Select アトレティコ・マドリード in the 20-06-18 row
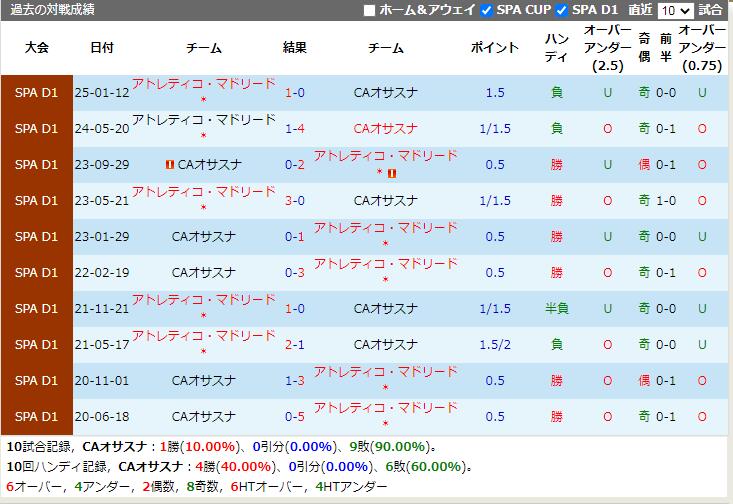 pos(385,408)
